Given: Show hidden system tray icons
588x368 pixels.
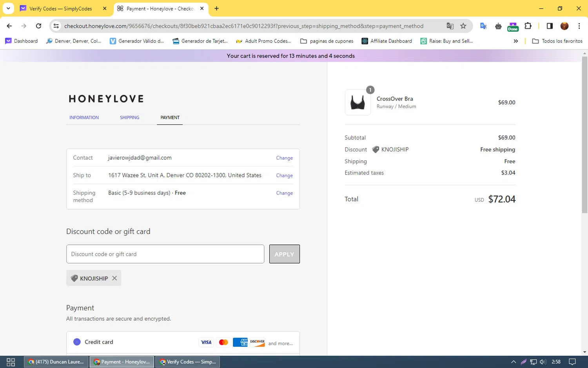Looking at the screenshot, I should [514, 362].
